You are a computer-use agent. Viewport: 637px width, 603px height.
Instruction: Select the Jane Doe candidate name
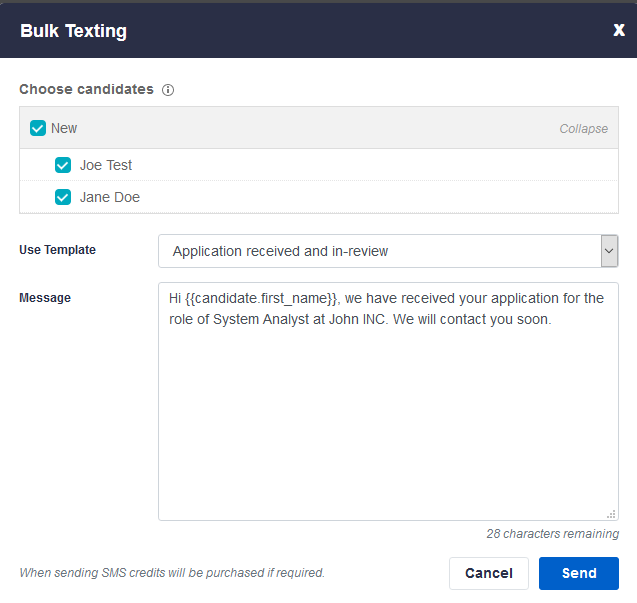point(110,197)
